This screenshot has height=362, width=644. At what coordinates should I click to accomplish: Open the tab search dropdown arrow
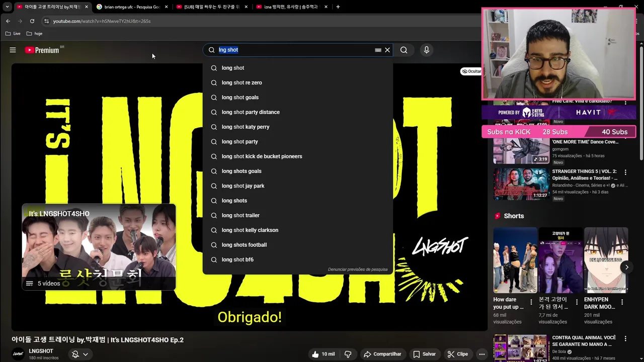(x=7, y=7)
